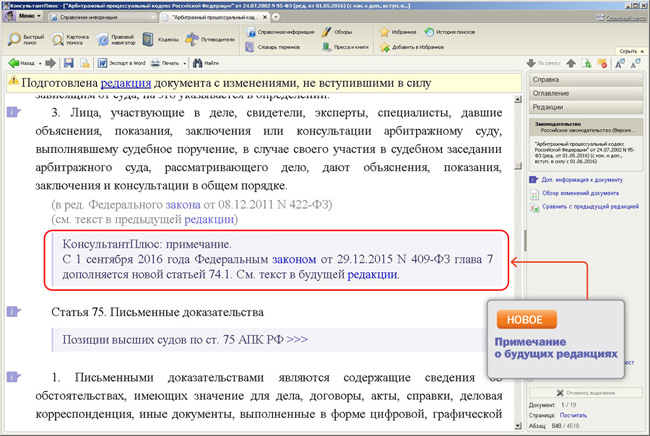Click info flag beside Письменными доказательствами paragraph
Screen dimensions: 650x436
pyautogui.click(x=13, y=377)
